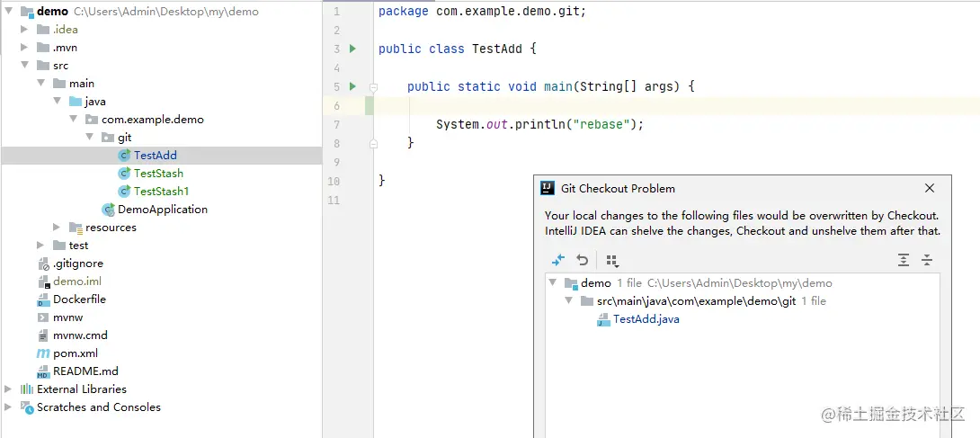Expand Scratches and Consoles node

point(8,407)
